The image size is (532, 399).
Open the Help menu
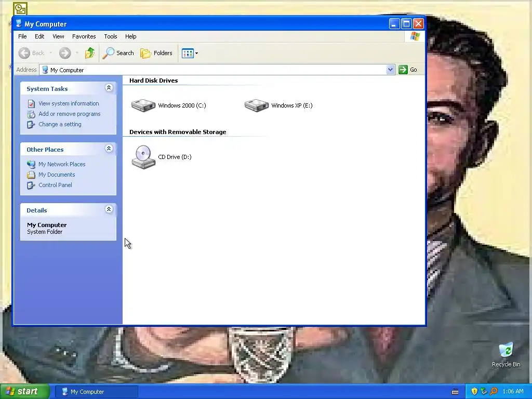point(130,36)
